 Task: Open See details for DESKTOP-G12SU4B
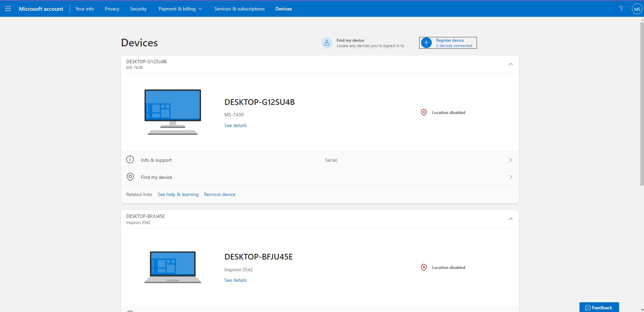point(236,125)
